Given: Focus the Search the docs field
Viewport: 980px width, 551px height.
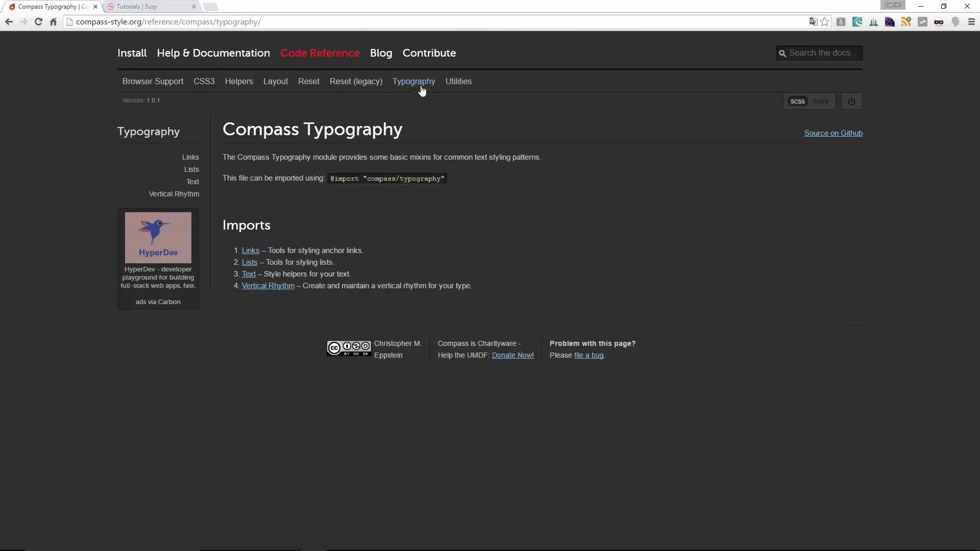Looking at the screenshot, I should coord(823,53).
